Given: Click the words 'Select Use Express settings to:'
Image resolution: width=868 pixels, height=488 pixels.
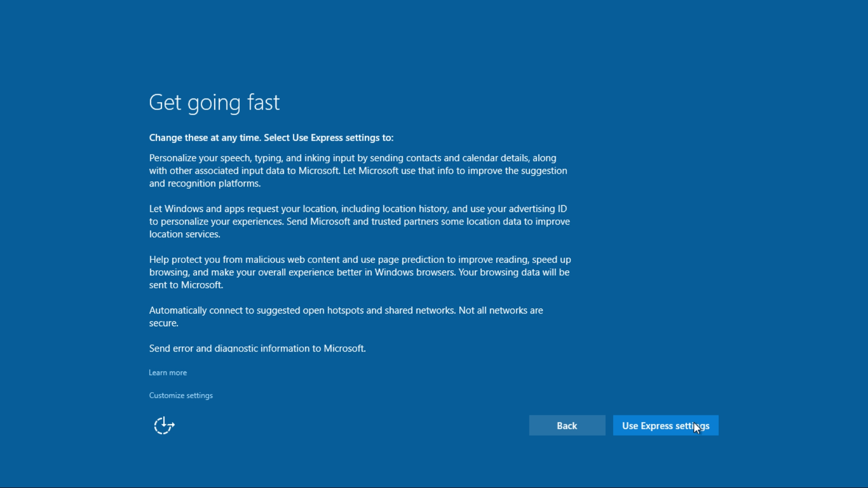Looking at the screenshot, I should (329, 138).
